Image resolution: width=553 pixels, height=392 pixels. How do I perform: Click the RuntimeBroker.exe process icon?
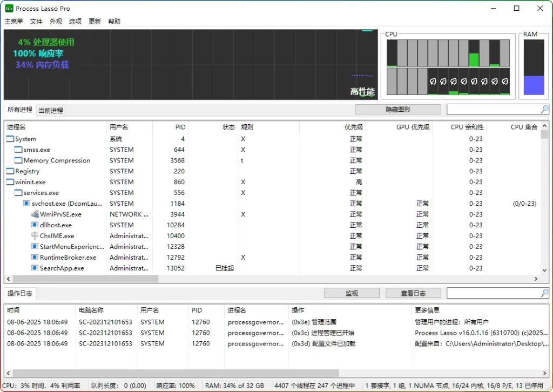tap(35, 258)
